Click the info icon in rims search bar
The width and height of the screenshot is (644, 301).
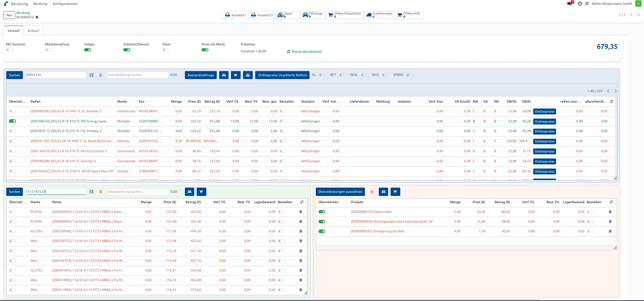[91, 192]
